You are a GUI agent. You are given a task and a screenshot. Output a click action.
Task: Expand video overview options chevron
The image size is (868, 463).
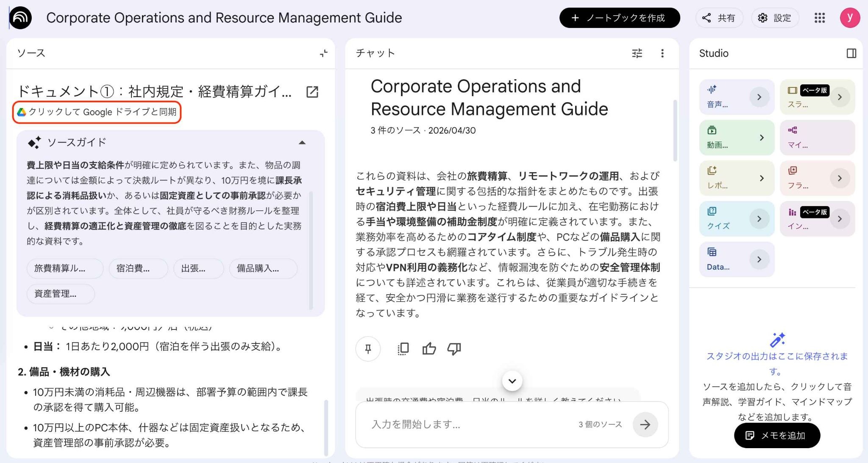[762, 138]
